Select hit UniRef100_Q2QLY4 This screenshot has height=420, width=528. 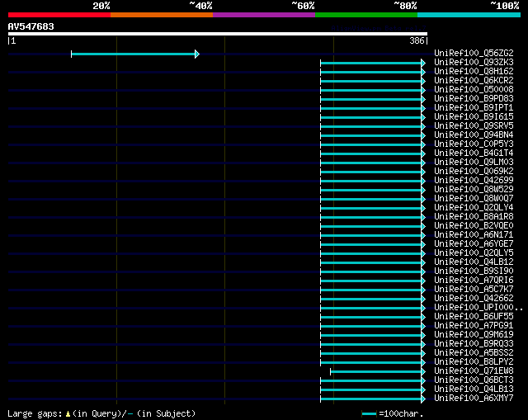click(474, 208)
